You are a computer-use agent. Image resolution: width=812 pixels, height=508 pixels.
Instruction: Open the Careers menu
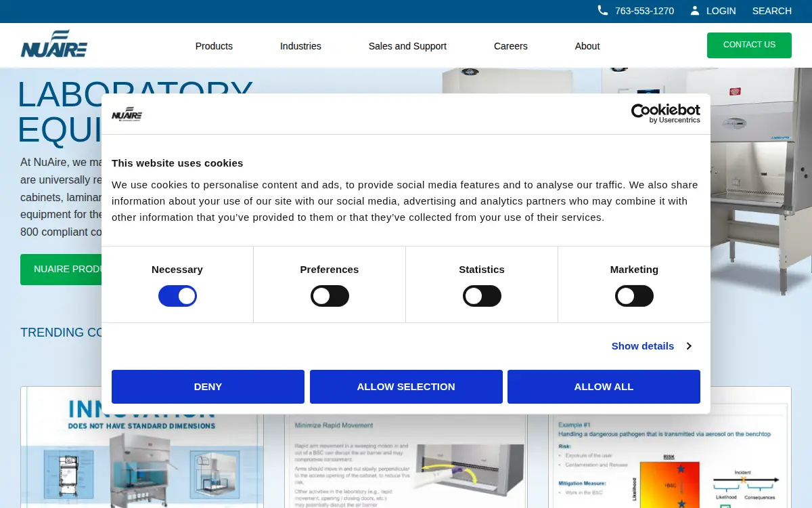(511, 46)
